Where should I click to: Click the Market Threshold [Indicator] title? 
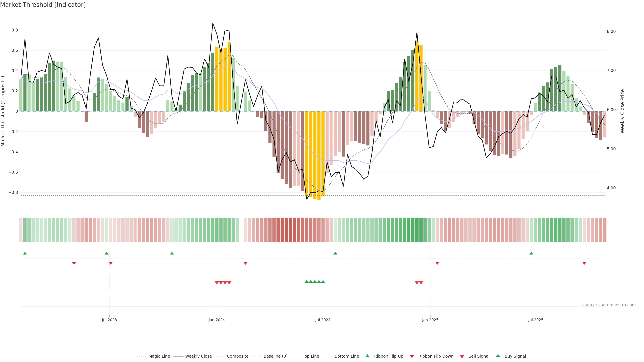43,5
